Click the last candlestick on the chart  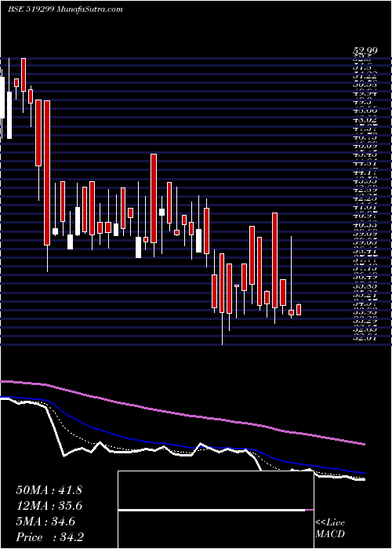click(299, 310)
